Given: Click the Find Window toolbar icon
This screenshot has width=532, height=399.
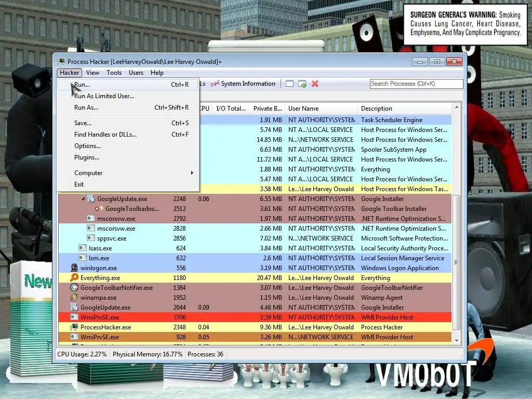Looking at the screenshot, I should (x=289, y=84).
